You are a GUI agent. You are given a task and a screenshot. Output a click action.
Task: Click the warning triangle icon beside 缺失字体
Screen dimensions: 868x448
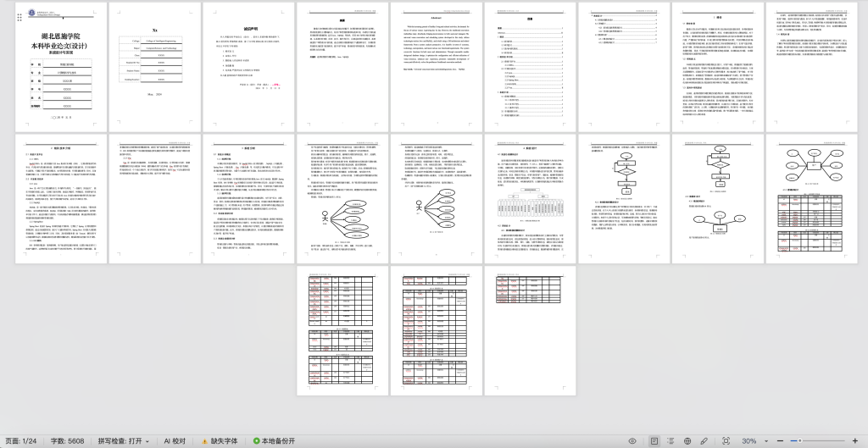(x=205, y=441)
